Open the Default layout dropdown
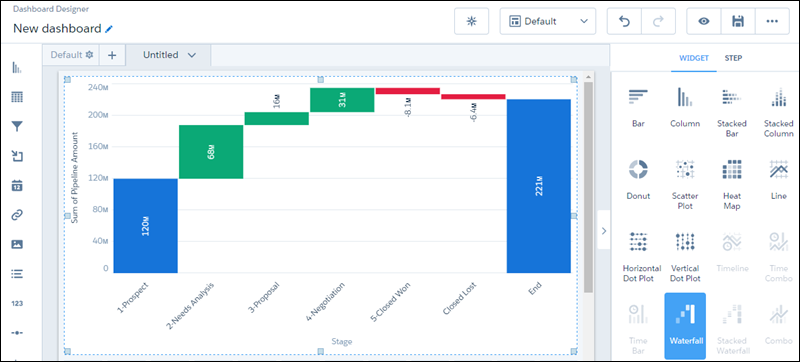800x362 pixels. point(547,21)
